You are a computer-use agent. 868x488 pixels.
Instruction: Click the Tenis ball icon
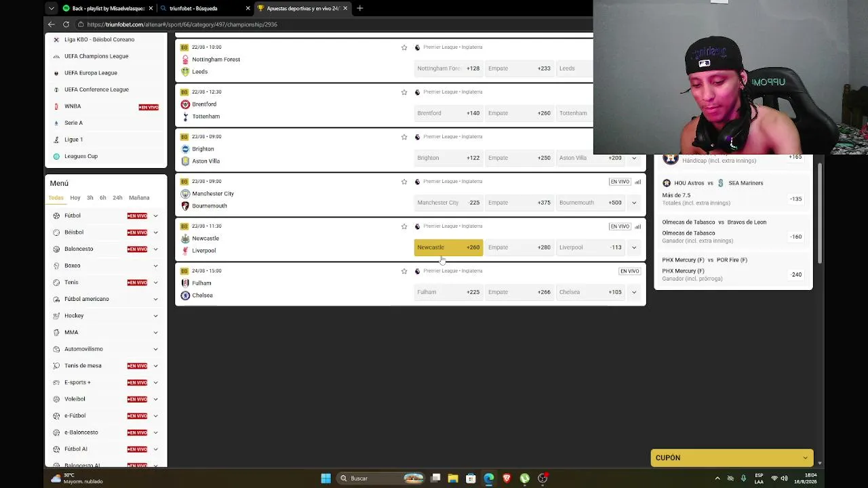pyautogui.click(x=56, y=283)
